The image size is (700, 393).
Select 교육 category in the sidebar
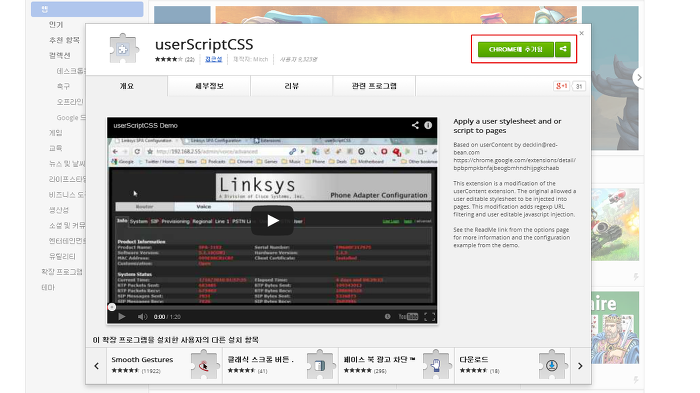(56, 148)
